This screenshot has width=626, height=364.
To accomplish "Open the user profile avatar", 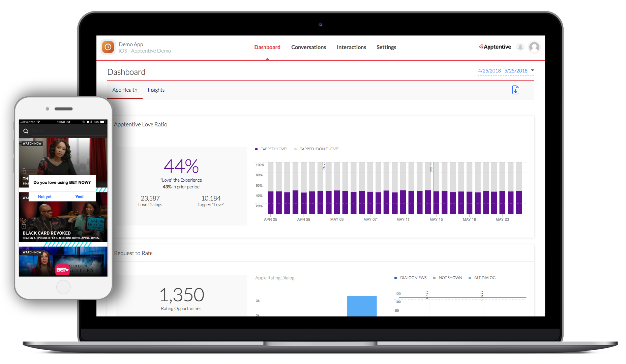I will [x=534, y=47].
